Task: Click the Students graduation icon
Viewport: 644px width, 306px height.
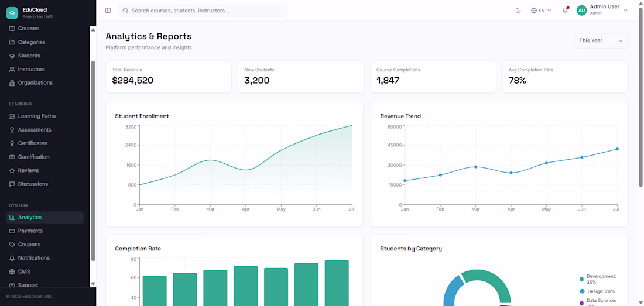Action: pyautogui.click(x=12, y=56)
